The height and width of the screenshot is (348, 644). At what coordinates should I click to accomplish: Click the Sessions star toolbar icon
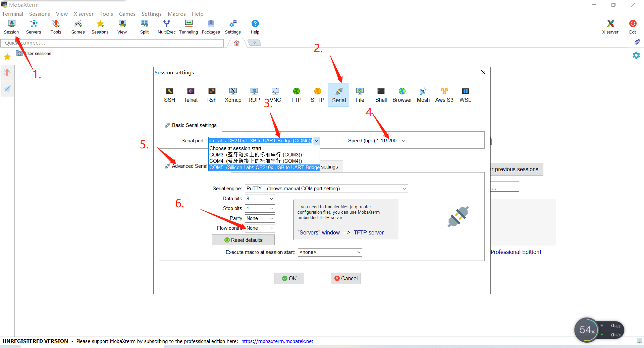(x=100, y=27)
